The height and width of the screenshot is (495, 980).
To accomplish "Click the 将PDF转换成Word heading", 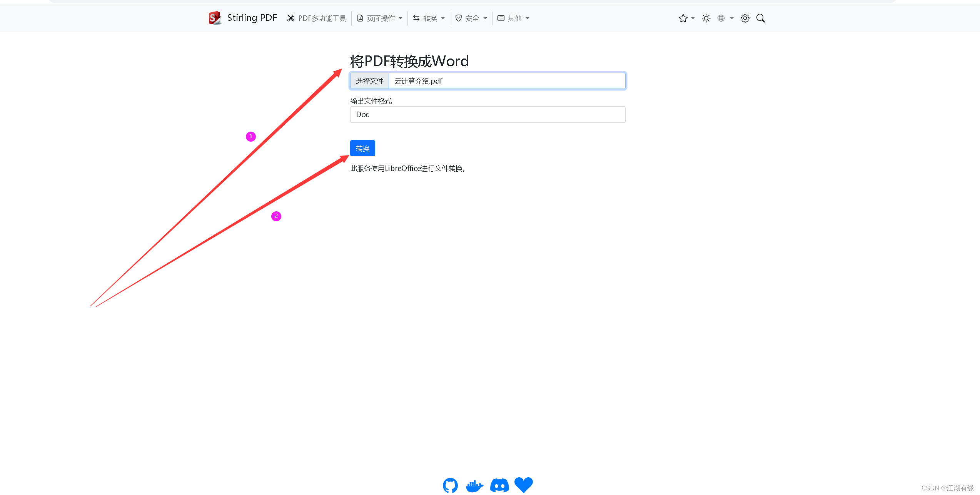I will click(409, 61).
